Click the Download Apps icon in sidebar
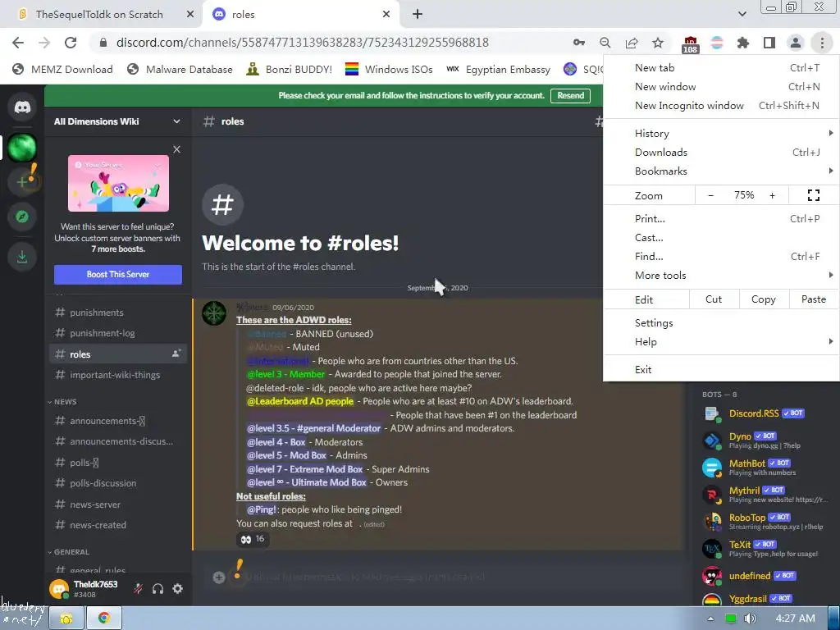840x630 pixels. pyautogui.click(x=22, y=257)
